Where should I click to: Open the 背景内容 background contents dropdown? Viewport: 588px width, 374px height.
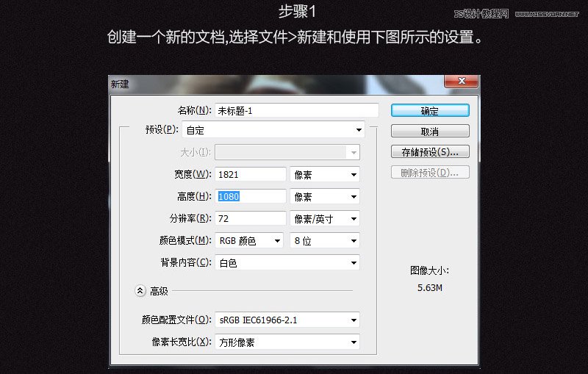(287, 262)
